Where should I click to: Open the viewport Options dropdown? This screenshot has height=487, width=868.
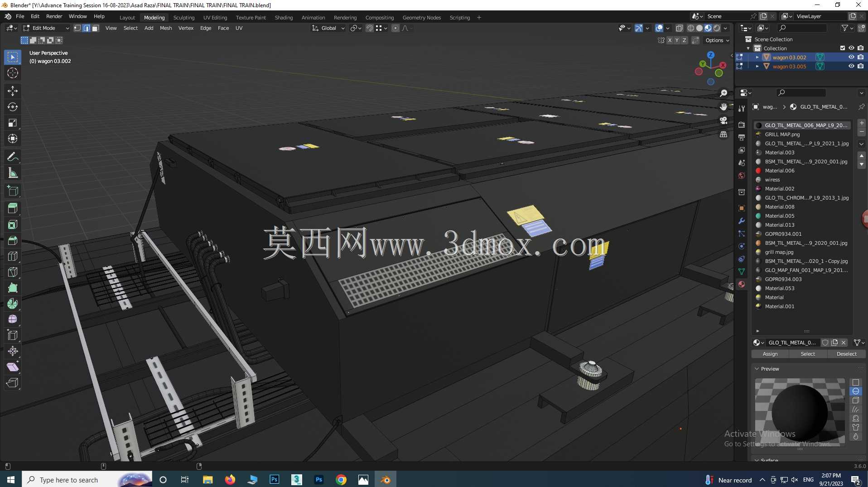[x=717, y=40]
